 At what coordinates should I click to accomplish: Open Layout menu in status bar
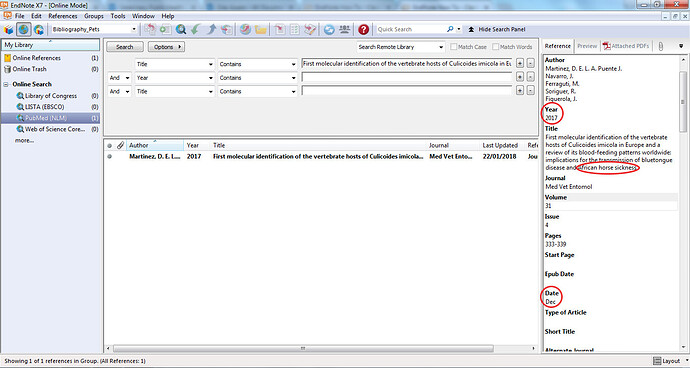[x=671, y=361]
